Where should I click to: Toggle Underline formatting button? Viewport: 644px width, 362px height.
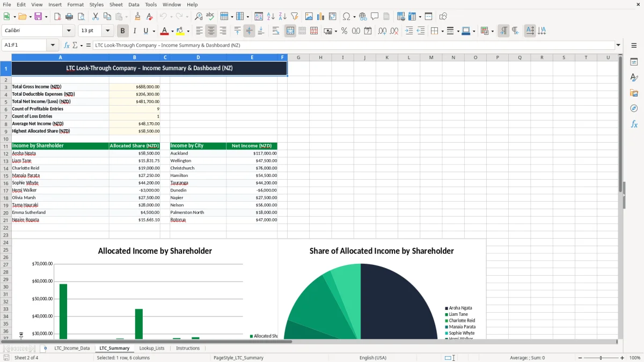click(x=145, y=31)
